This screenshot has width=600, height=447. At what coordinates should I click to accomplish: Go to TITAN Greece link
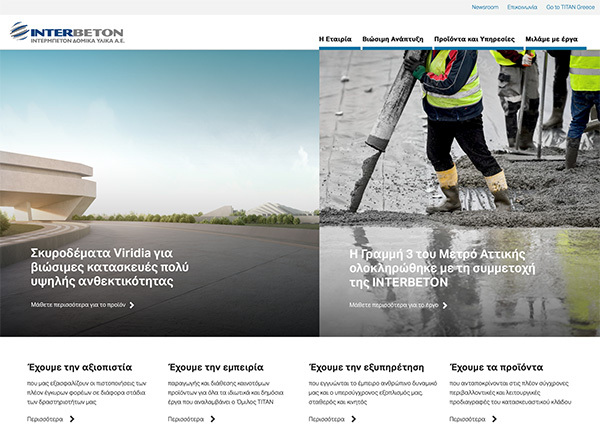pyautogui.click(x=570, y=7)
